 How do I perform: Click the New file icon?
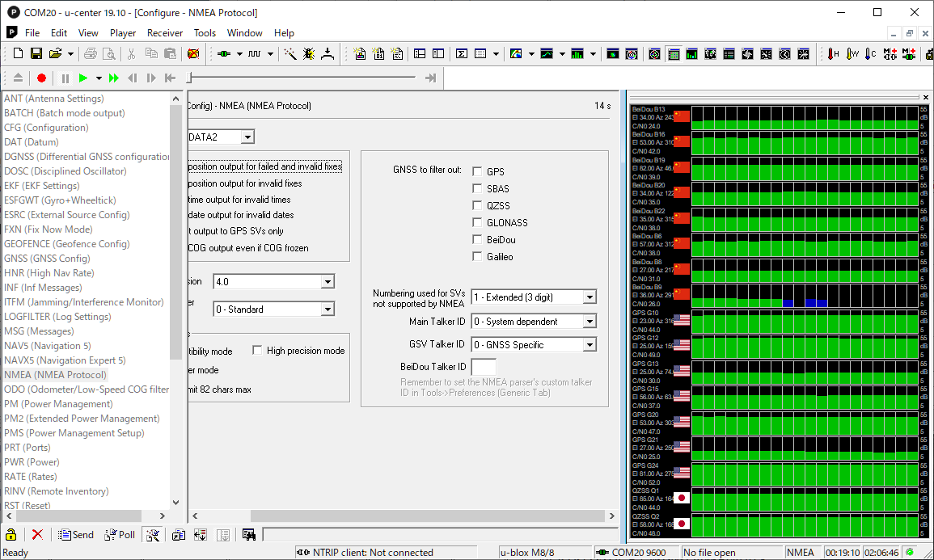point(18,53)
